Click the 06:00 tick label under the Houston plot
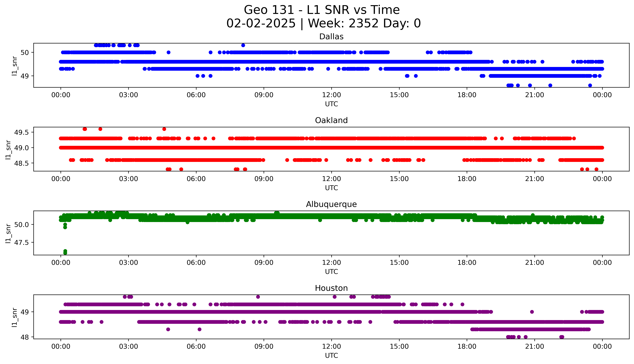Viewport: 634px width, 364px height. pos(196,346)
